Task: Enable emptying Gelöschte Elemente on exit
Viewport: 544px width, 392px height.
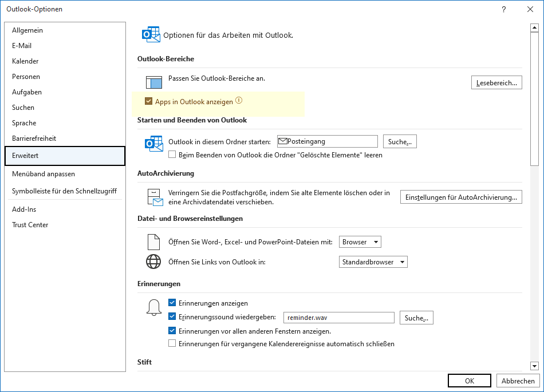Action: click(x=172, y=155)
